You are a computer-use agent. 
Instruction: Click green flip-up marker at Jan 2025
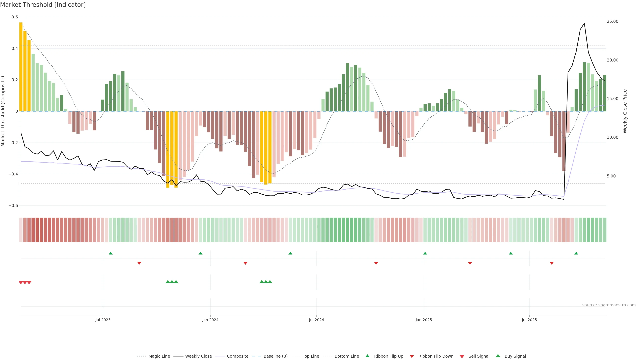tap(425, 253)
